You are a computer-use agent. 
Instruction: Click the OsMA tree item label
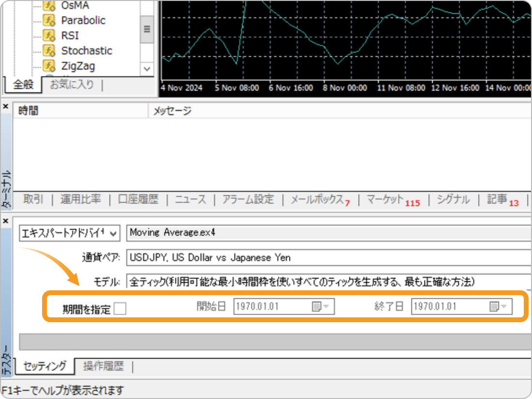tap(75, 5)
